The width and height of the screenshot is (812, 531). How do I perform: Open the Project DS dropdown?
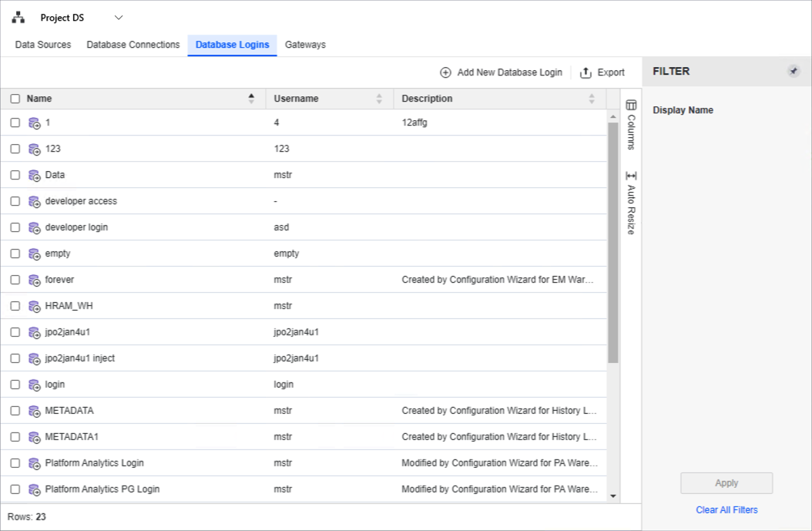[118, 17]
